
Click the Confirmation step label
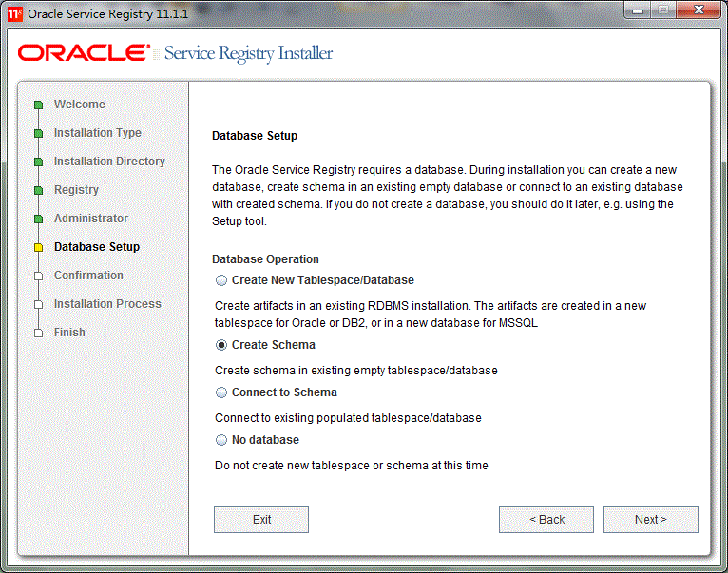[88, 276]
